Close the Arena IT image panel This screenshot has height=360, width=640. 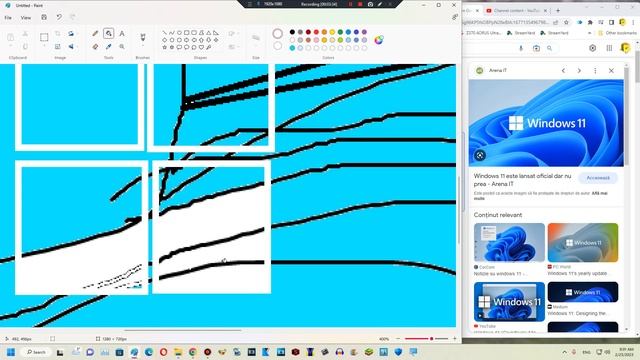pyautogui.click(x=611, y=71)
